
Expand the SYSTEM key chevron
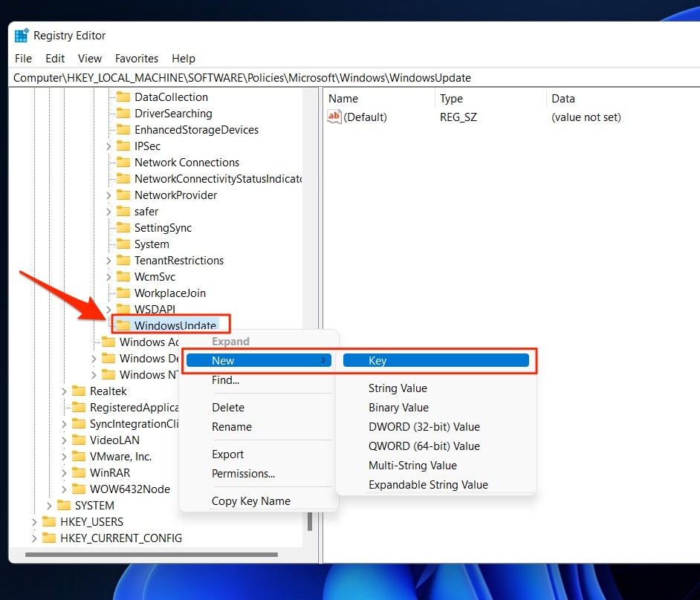[x=49, y=505]
